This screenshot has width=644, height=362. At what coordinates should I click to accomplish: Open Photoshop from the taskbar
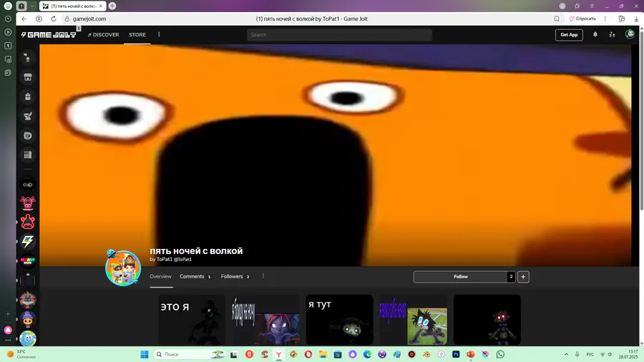click(x=456, y=354)
